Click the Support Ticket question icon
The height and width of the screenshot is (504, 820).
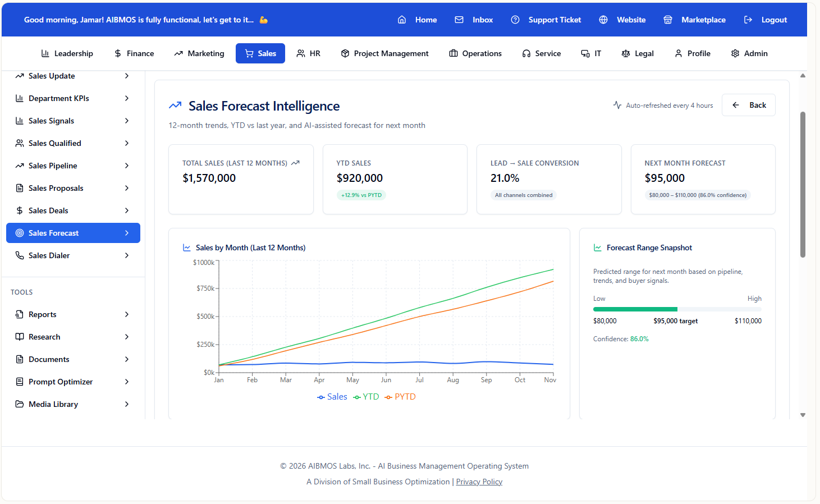515,20
